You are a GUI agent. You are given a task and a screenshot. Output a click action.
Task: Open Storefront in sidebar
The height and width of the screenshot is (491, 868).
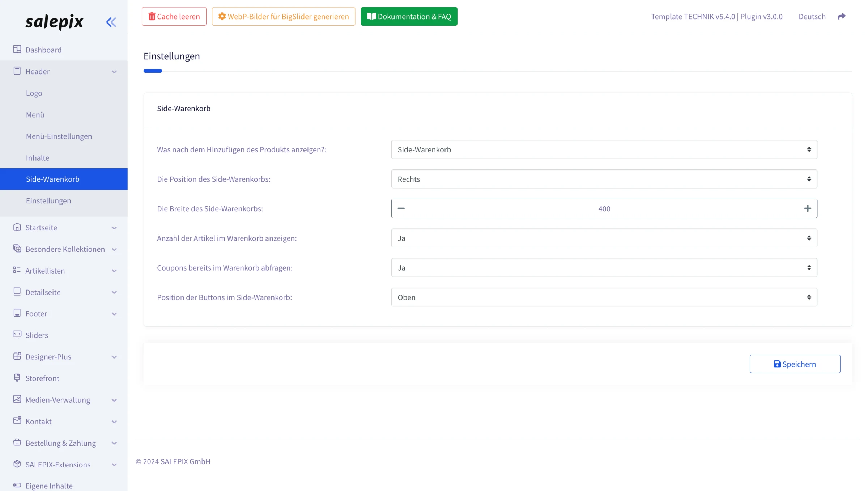[x=64, y=378]
